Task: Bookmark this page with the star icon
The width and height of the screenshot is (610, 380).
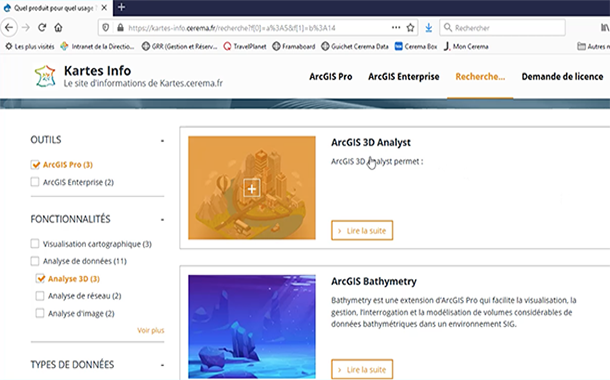Action: pyautogui.click(x=410, y=28)
